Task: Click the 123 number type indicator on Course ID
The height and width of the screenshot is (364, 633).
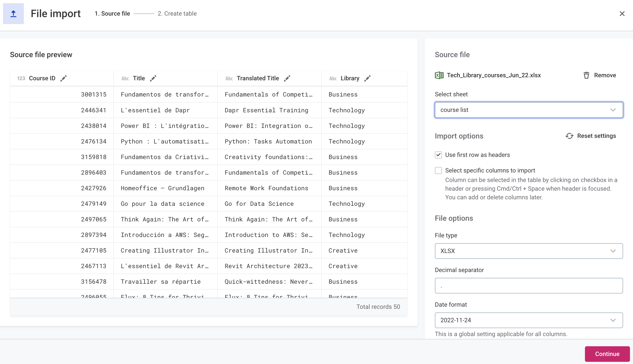Action: (21, 78)
